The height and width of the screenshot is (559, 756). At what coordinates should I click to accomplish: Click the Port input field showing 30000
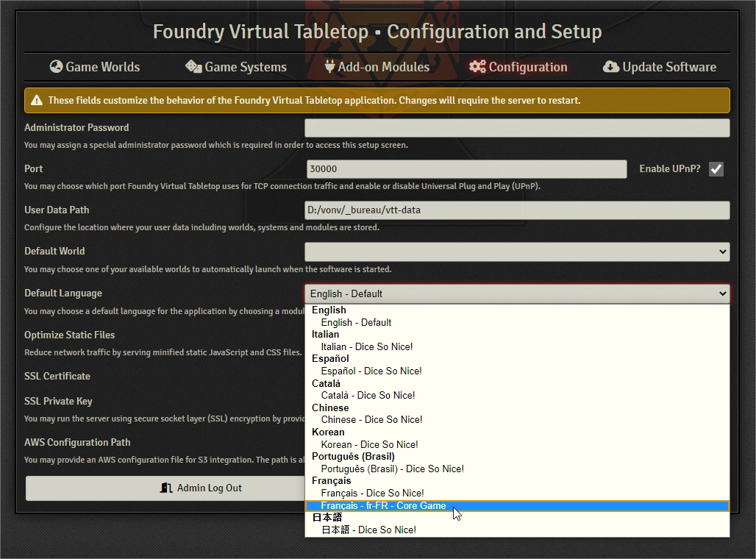[x=466, y=169]
